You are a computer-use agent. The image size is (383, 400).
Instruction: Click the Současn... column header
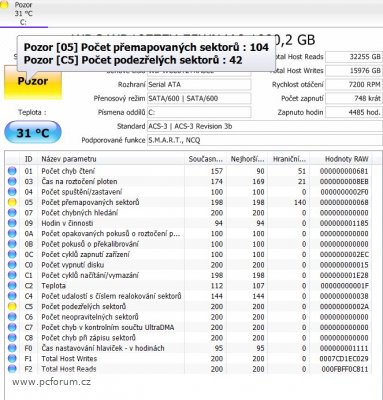point(205,159)
